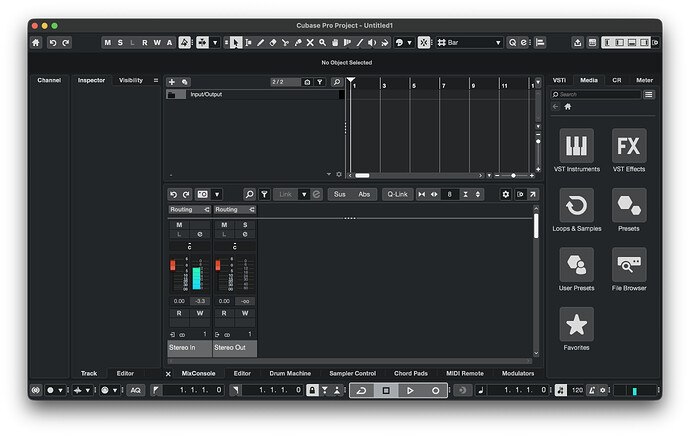Select the Mute X tool
690x436 pixels.
(x=310, y=43)
